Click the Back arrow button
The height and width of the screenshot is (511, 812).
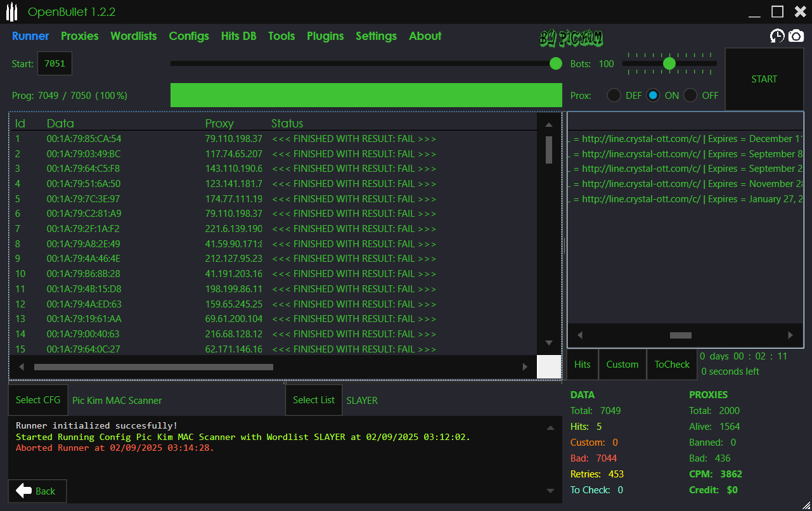(37, 491)
